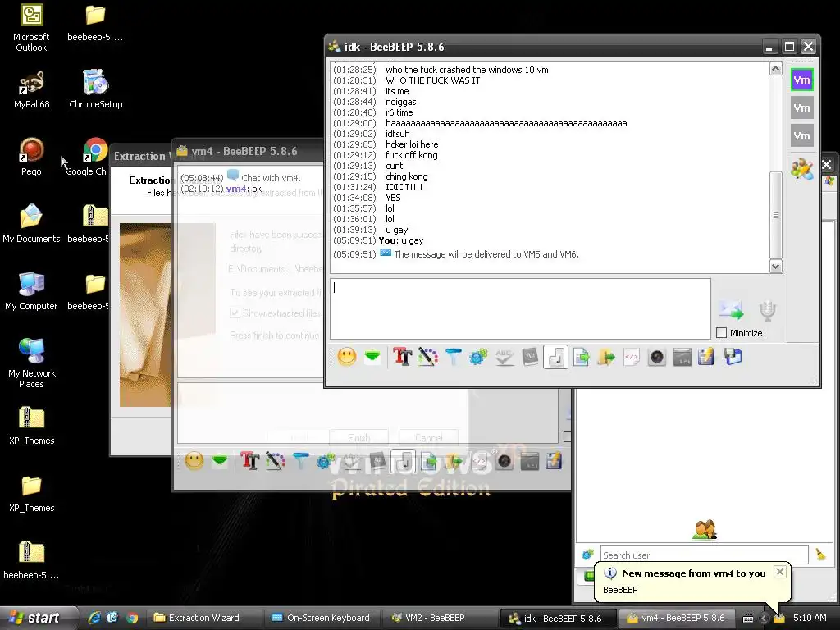Click the two-users icon above Search user
840x630 pixels.
(x=705, y=530)
